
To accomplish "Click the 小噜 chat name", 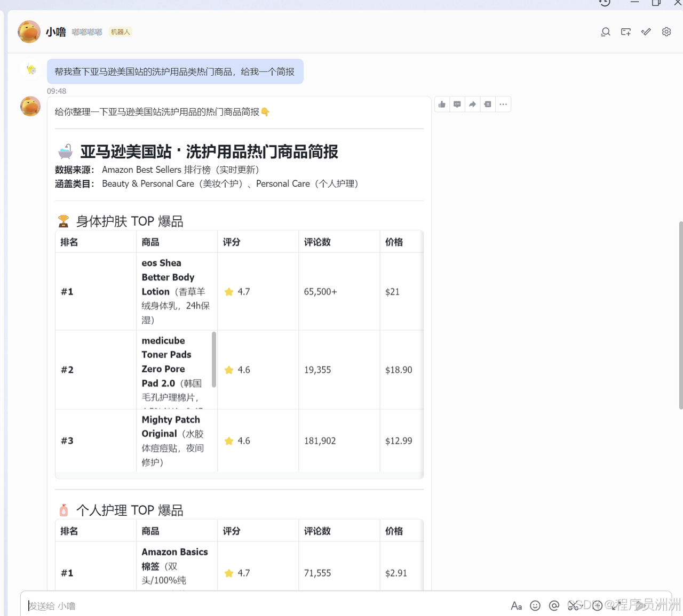I will tap(55, 32).
